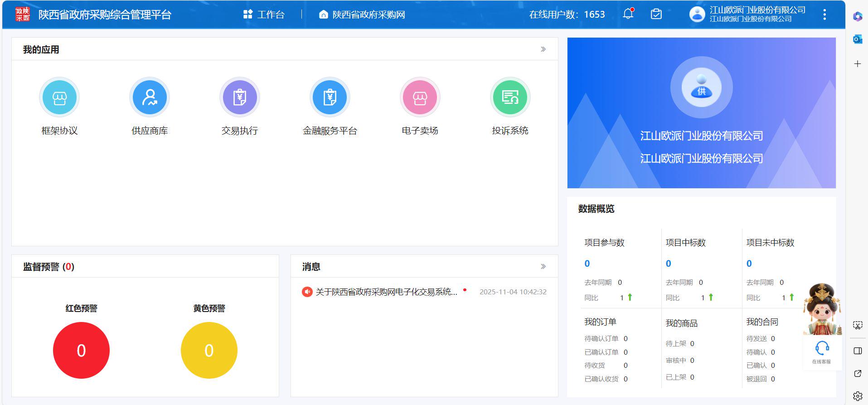Open the 金融服务平台 icon
Screen dimensions: 868x405
(330, 98)
